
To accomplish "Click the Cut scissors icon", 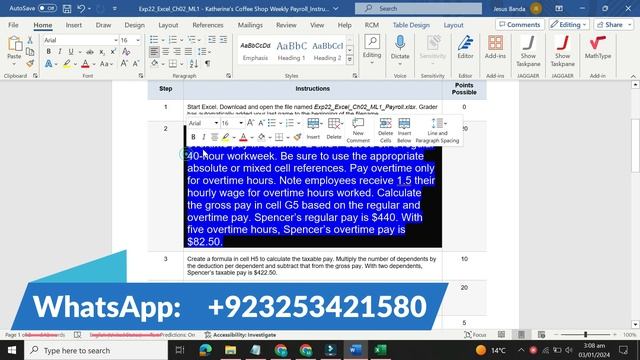I will click(30, 40).
